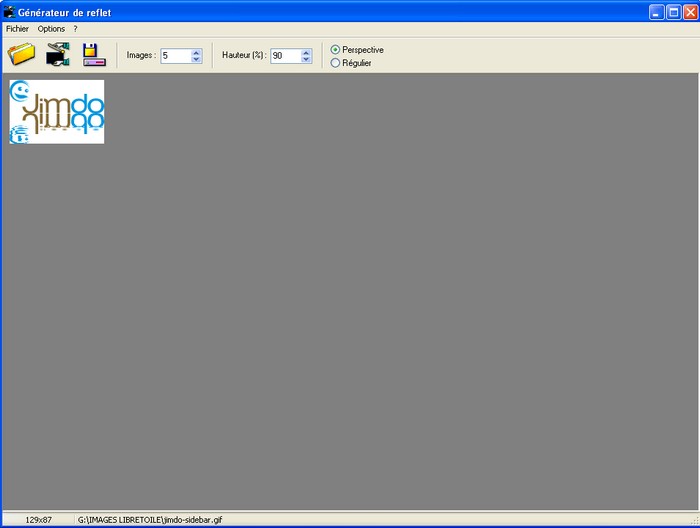This screenshot has width=700, height=528.
Task: Decrease Hauteur (%) with the down arrow
Action: click(306, 59)
